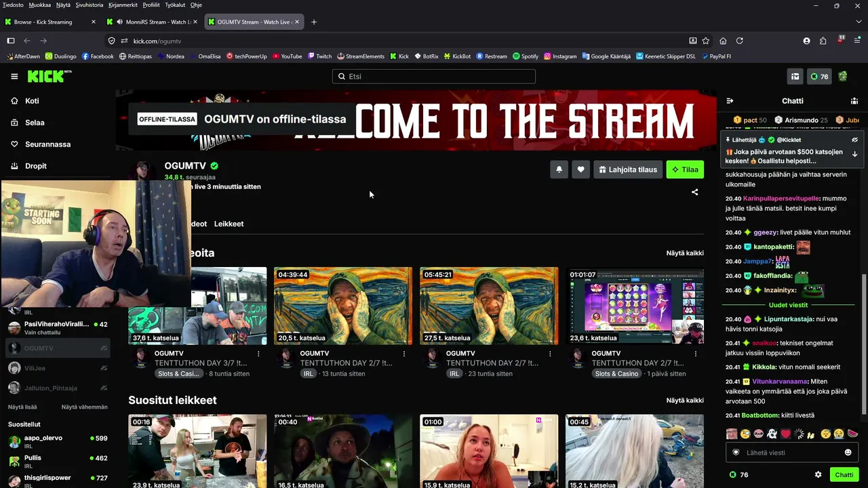Click the green Kick logo
This screenshot has height=488, width=868.
[x=50, y=76]
